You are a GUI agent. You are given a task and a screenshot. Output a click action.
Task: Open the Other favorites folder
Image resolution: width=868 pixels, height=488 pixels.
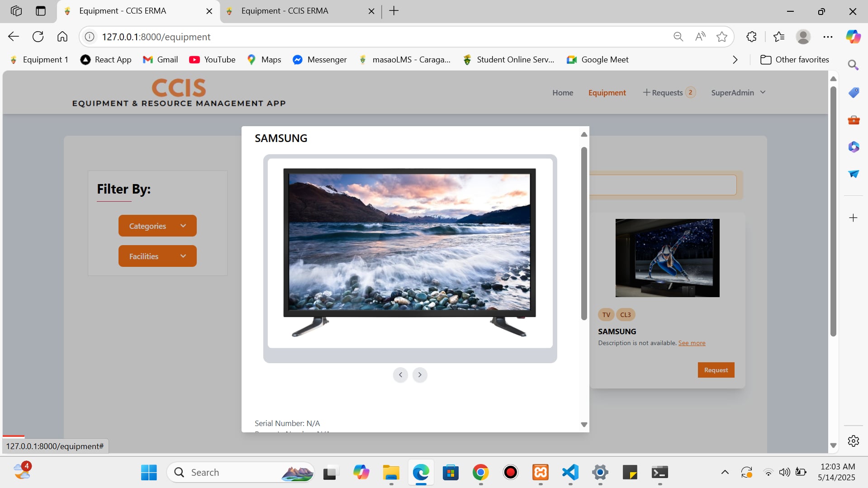[x=795, y=60]
